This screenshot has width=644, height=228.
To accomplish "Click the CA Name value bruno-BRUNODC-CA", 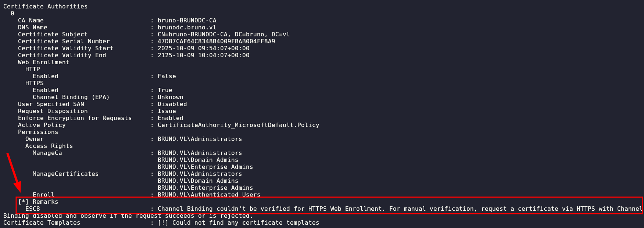I will [187, 21].
